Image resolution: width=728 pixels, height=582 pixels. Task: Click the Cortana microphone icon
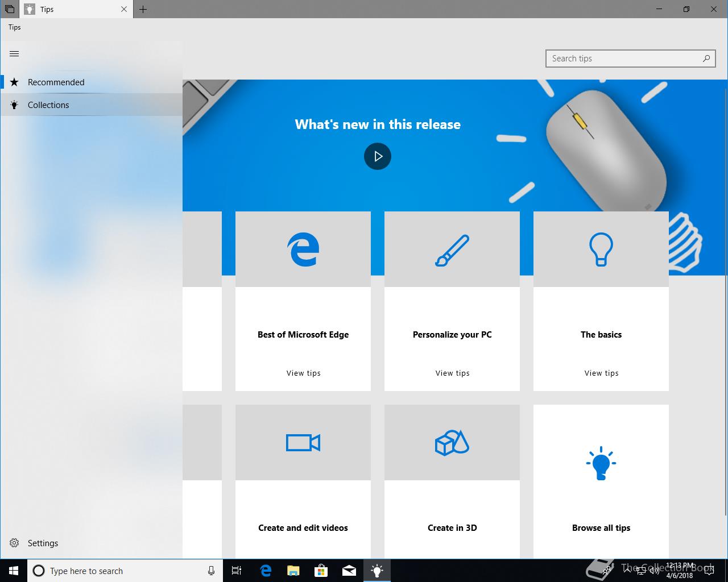coord(211,571)
